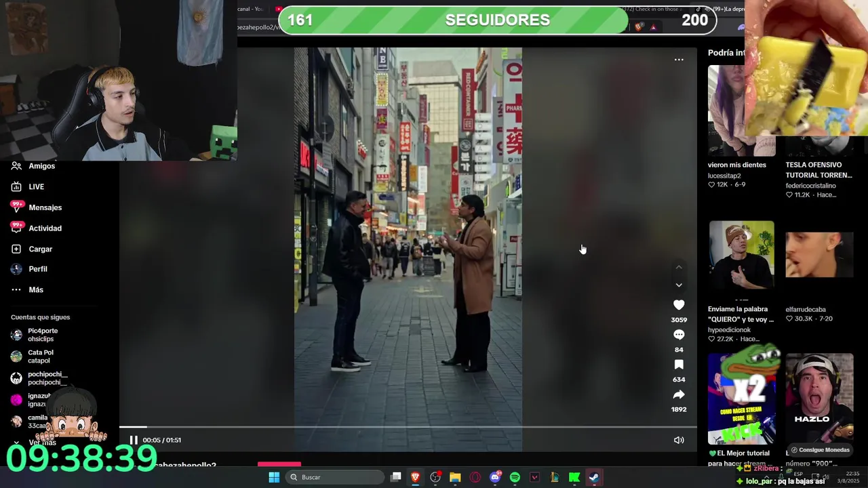The image size is (868, 488).
Task: Visit lucessitap2's profile
Action: coord(724,176)
